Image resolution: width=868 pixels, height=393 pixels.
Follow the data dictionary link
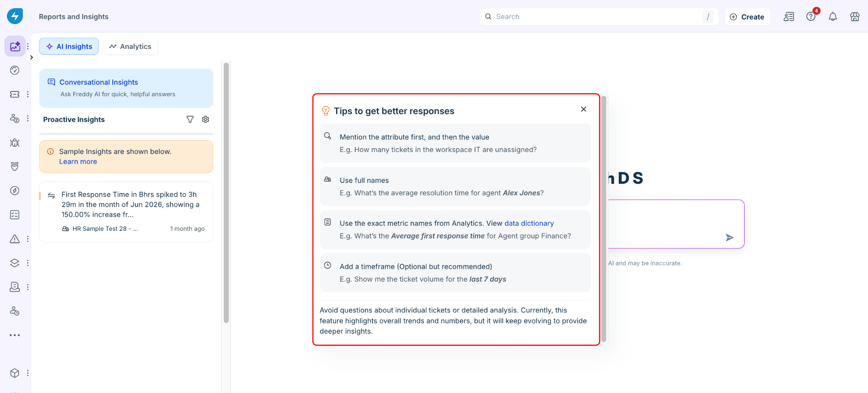pos(529,223)
